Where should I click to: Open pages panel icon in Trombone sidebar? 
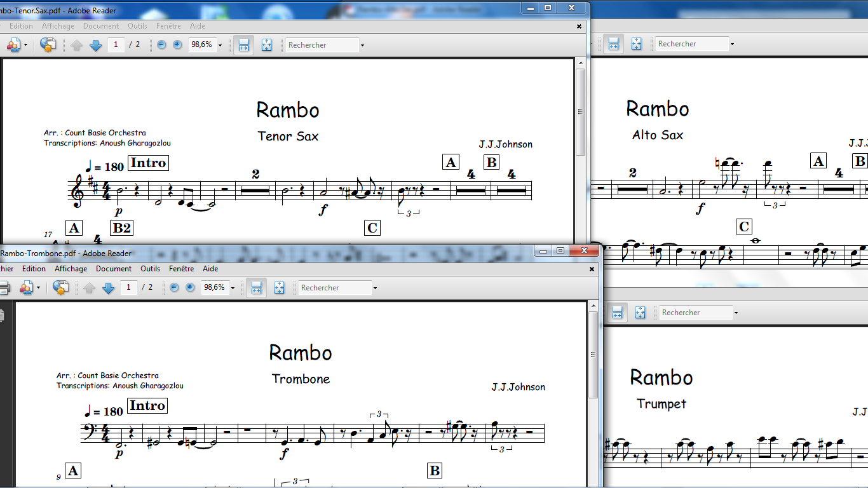[x=2, y=315]
